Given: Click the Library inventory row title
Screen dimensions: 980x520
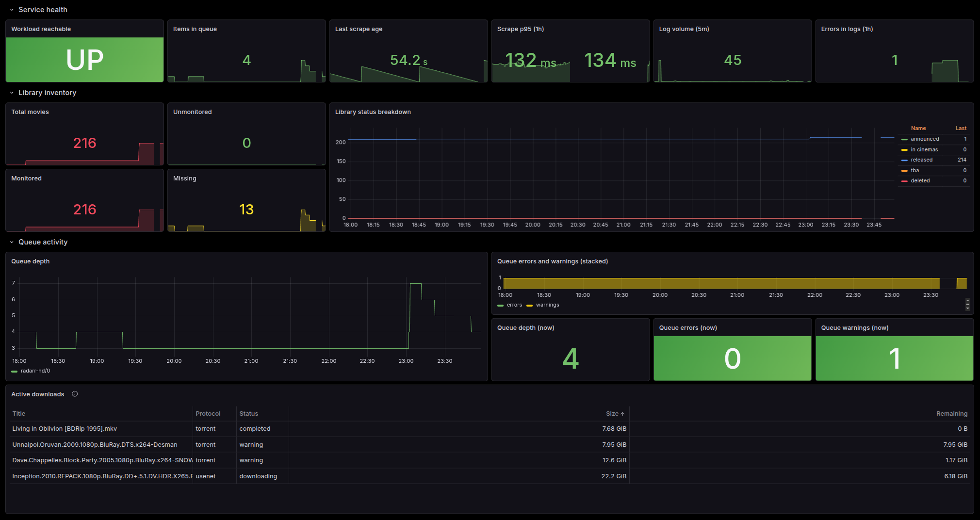Looking at the screenshot, I should click(47, 93).
